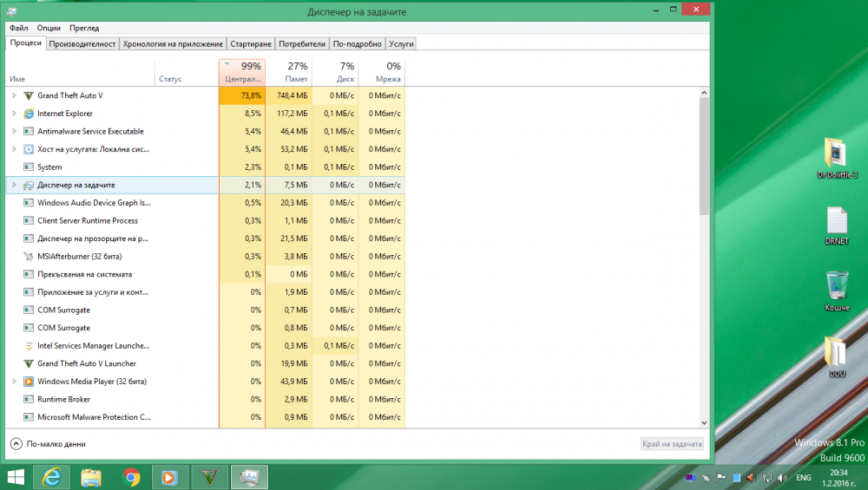
Task: Expand the Grand Theft Auto V process
Action: pos(15,95)
